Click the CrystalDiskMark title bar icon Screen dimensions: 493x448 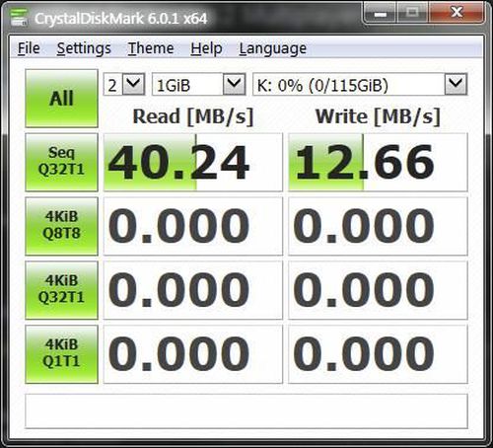(x=19, y=18)
